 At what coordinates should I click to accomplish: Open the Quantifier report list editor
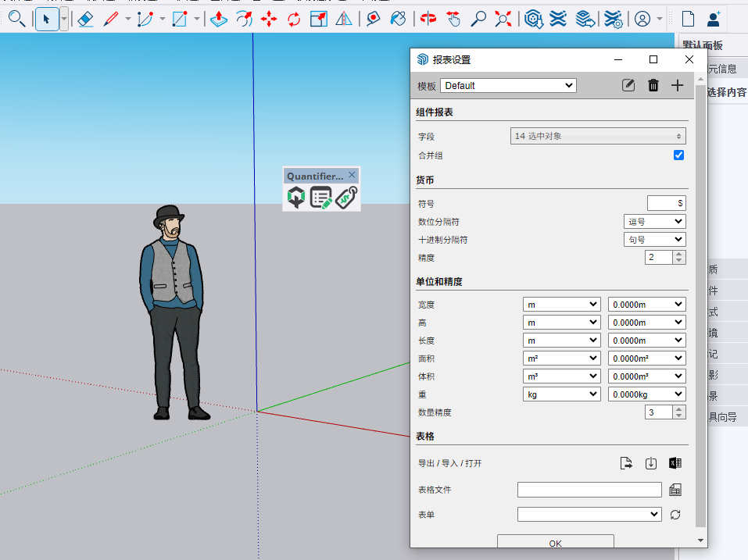point(320,197)
